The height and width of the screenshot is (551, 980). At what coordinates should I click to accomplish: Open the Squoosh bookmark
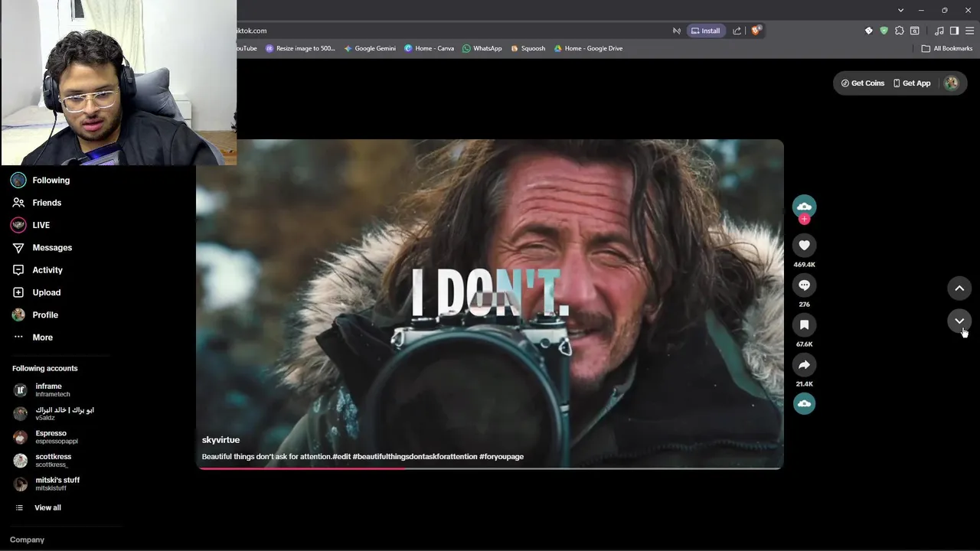(x=528, y=48)
